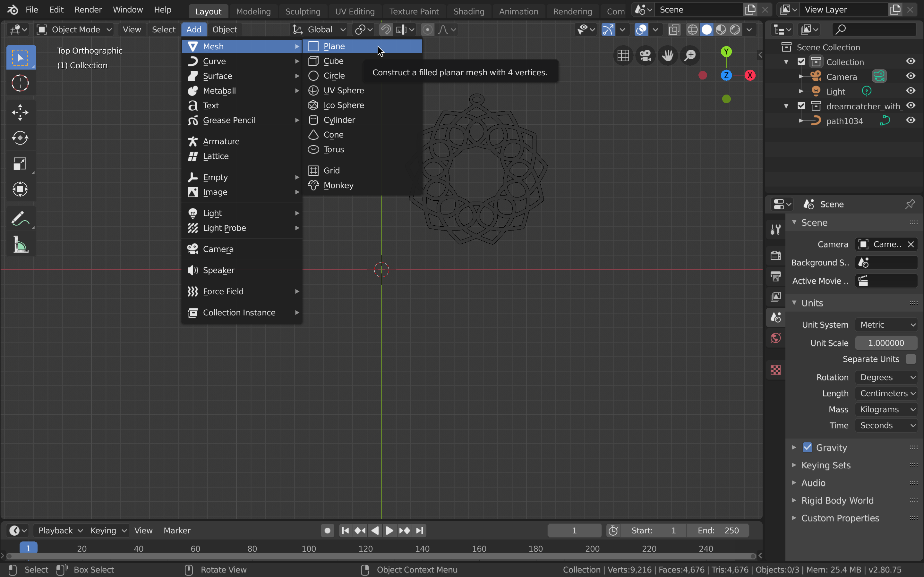Click the Cursor tool icon
The height and width of the screenshot is (577, 924).
pos(20,83)
